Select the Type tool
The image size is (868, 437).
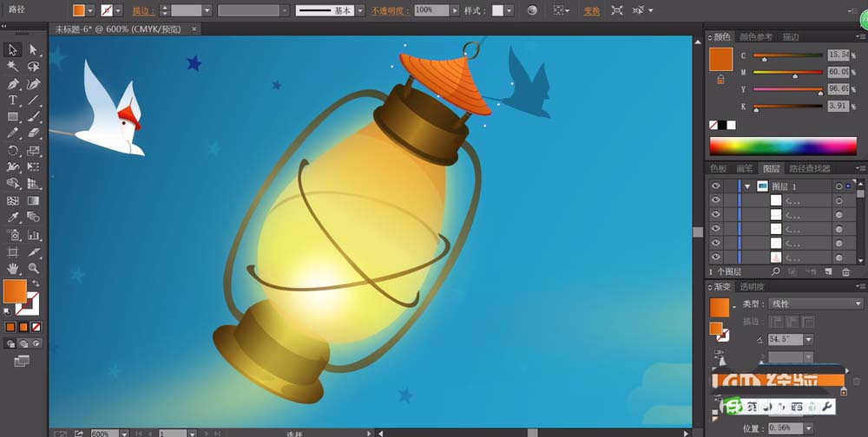(13, 100)
